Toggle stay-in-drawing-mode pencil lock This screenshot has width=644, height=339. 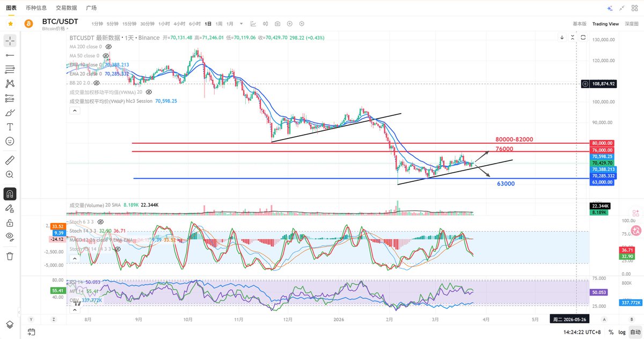(10, 208)
